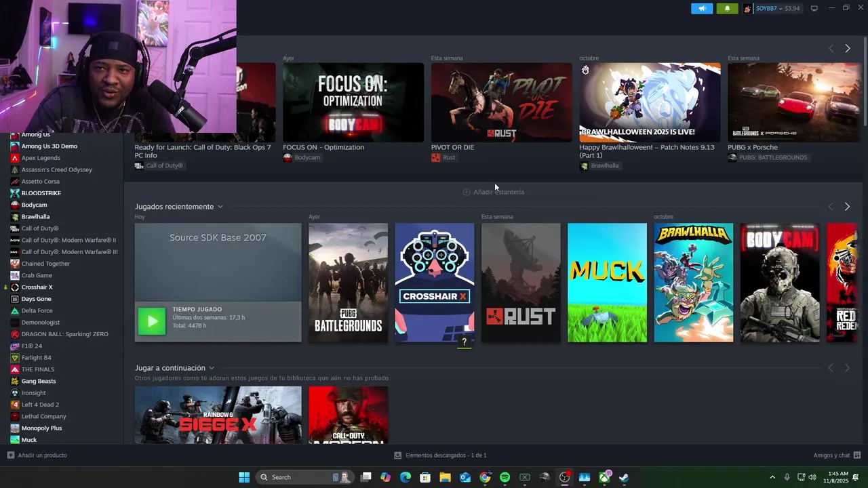Click Añadir estantería to add a shelf

(x=493, y=192)
